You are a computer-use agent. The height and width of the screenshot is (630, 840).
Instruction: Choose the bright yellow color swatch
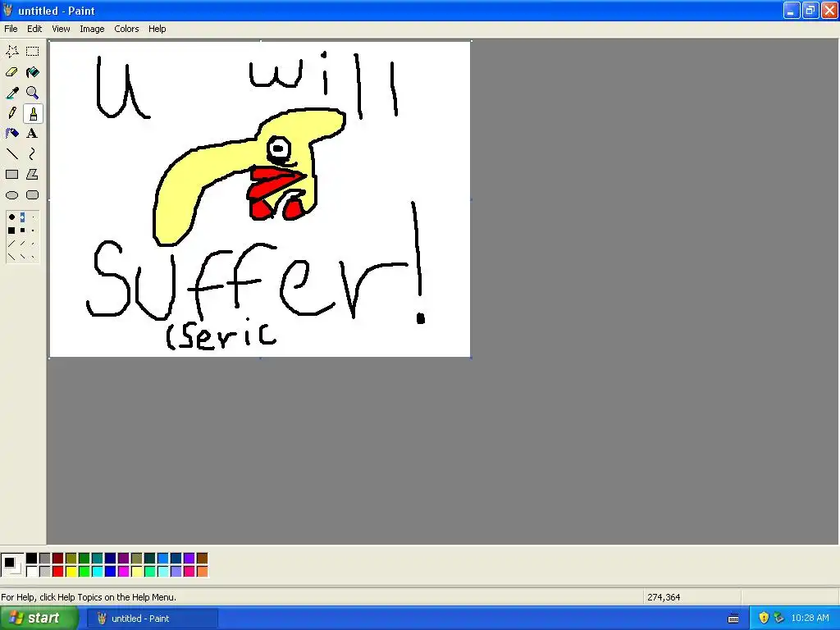(71, 572)
